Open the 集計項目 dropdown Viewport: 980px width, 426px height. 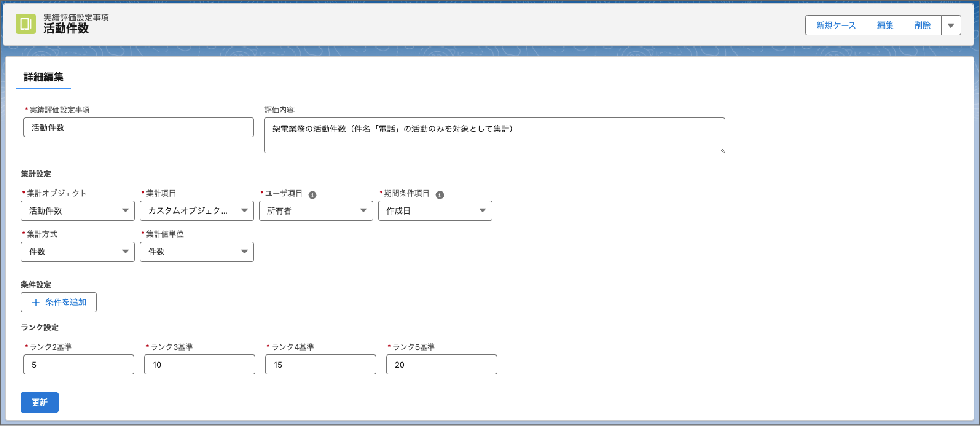coord(197,211)
